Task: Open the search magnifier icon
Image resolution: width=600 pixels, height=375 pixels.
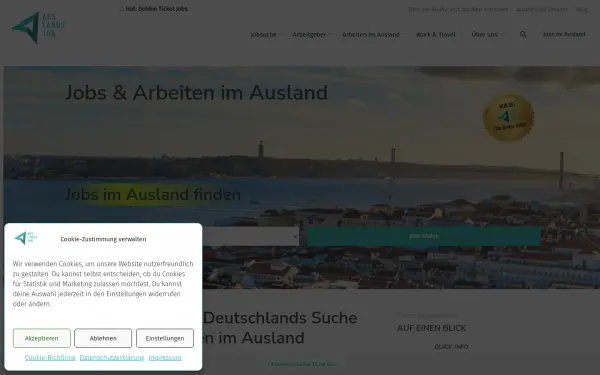Action: click(x=523, y=34)
